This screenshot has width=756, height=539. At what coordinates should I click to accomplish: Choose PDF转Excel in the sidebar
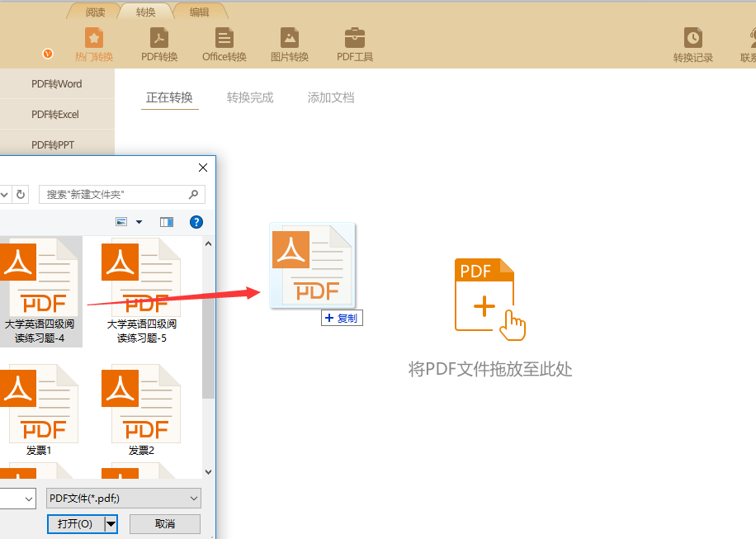point(57,114)
